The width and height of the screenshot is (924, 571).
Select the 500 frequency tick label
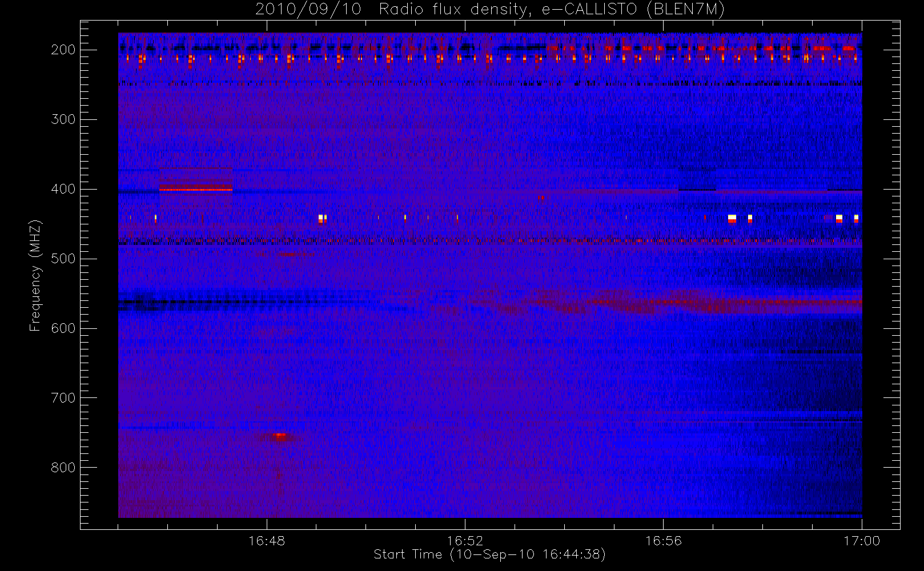[63, 259]
